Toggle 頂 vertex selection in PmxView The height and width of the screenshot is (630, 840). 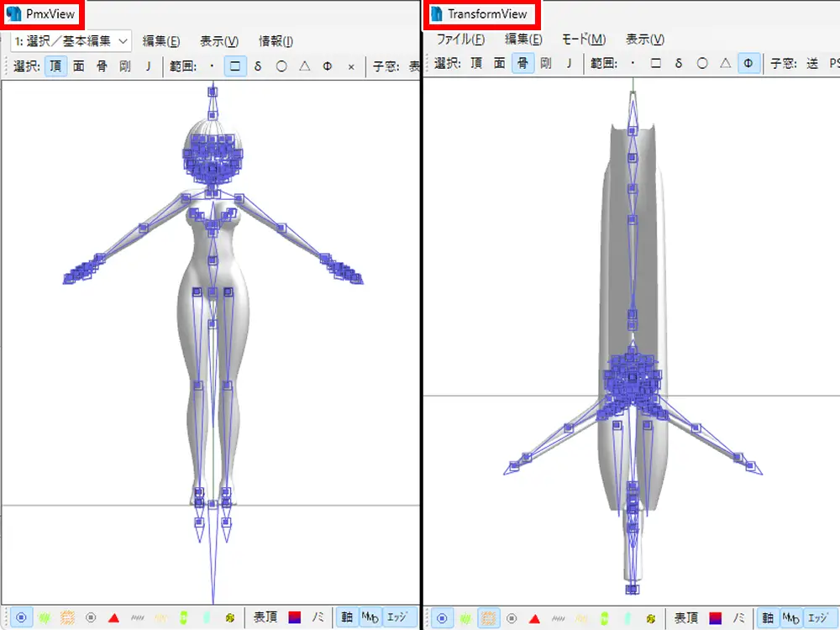(55, 66)
